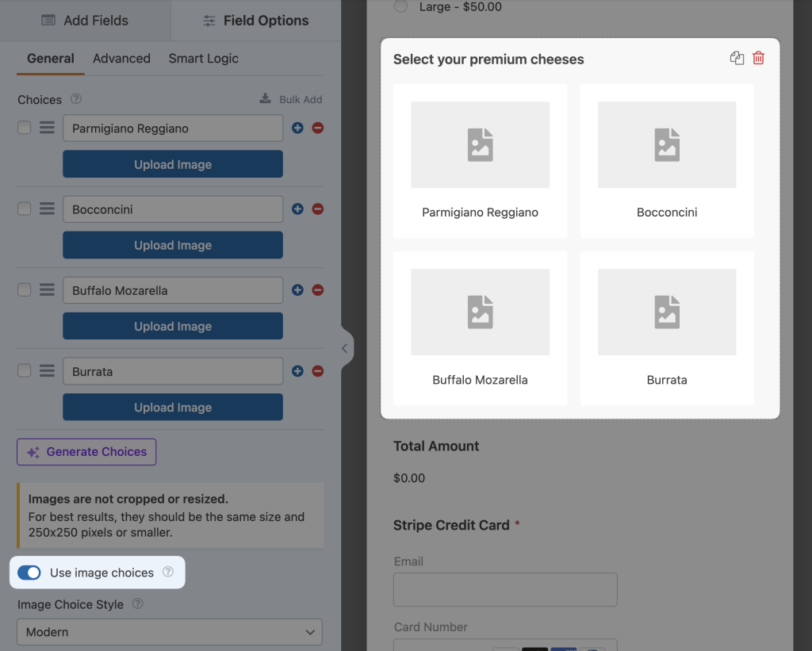The height and width of the screenshot is (651, 812).
Task: Open the Image Choice Style dropdown
Action: point(169,632)
